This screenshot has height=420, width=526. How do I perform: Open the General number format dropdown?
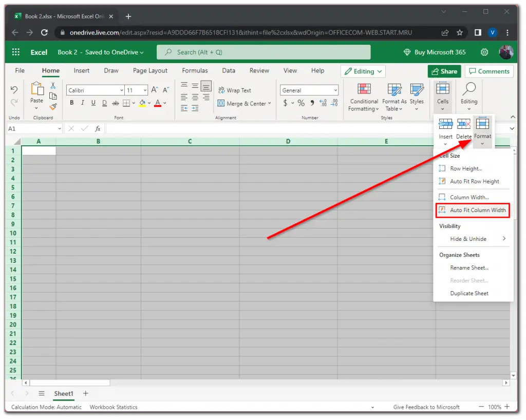pos(335,90)
